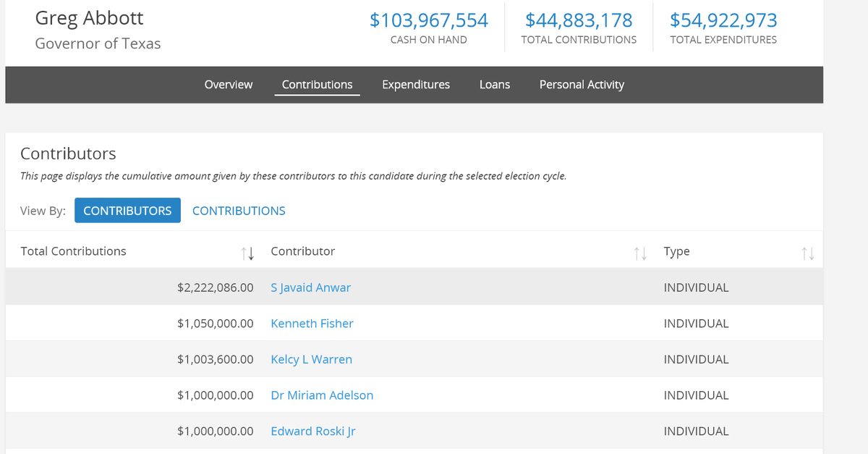Click the $44,883,178 total contributions figure
The image size is (868, 454).
(579, 20)
